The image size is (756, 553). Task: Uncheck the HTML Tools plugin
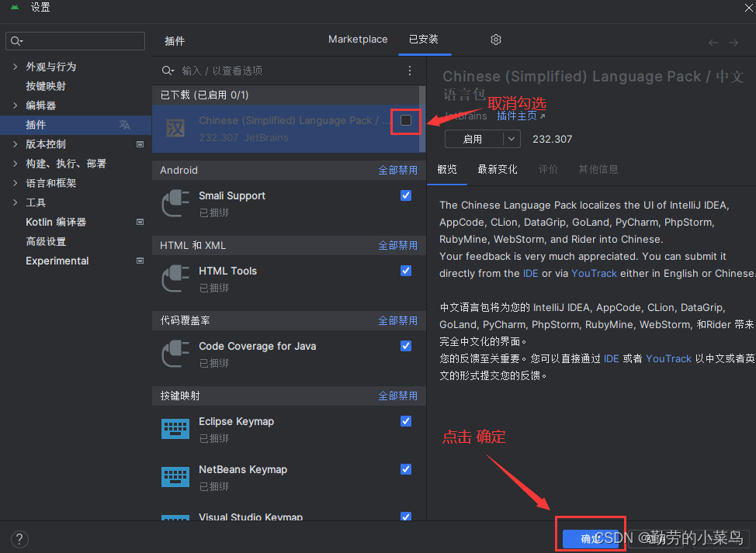click(406, 271)
